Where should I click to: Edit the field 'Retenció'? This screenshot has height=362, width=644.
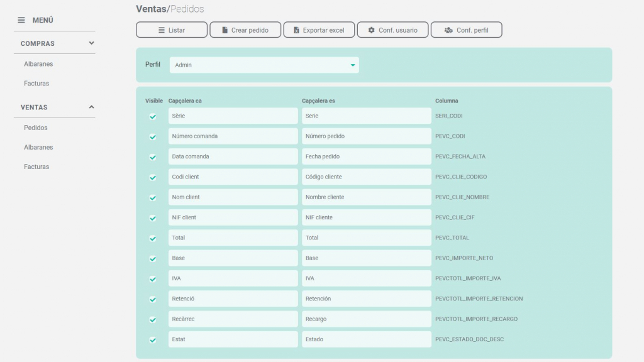pyautogui.click(x=233, y=299)
